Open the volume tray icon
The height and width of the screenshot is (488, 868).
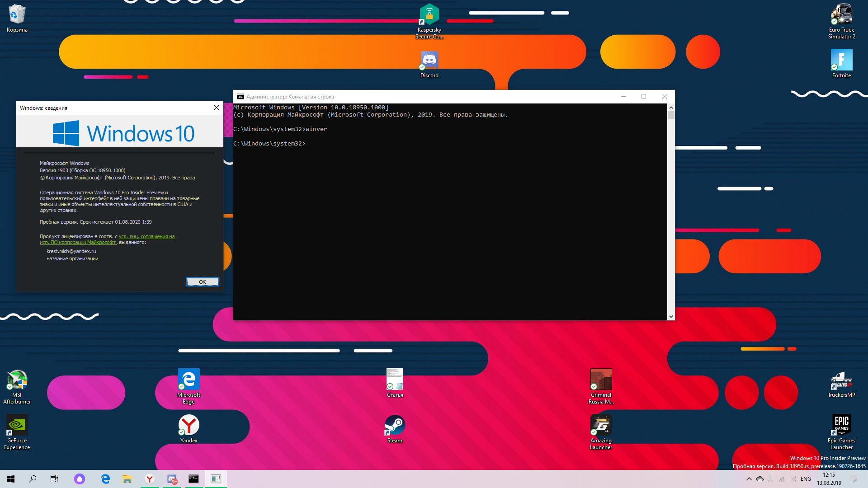coord(793,479)
